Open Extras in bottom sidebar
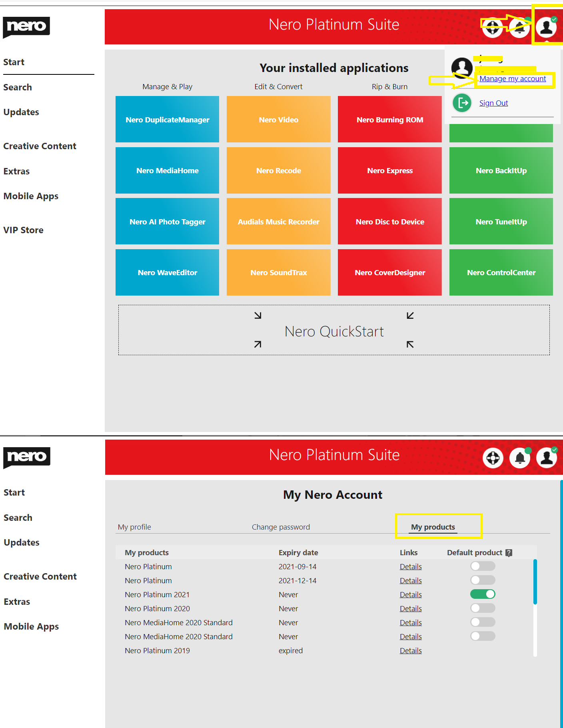Viewport: 563px width, 728px height. click(x=17, y=602)
